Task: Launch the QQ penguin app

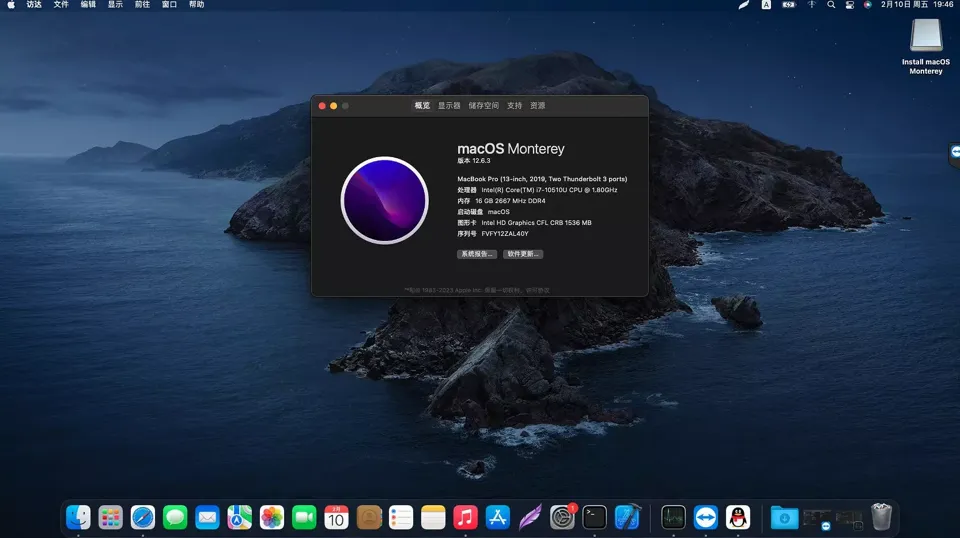Action: [738, 517]
